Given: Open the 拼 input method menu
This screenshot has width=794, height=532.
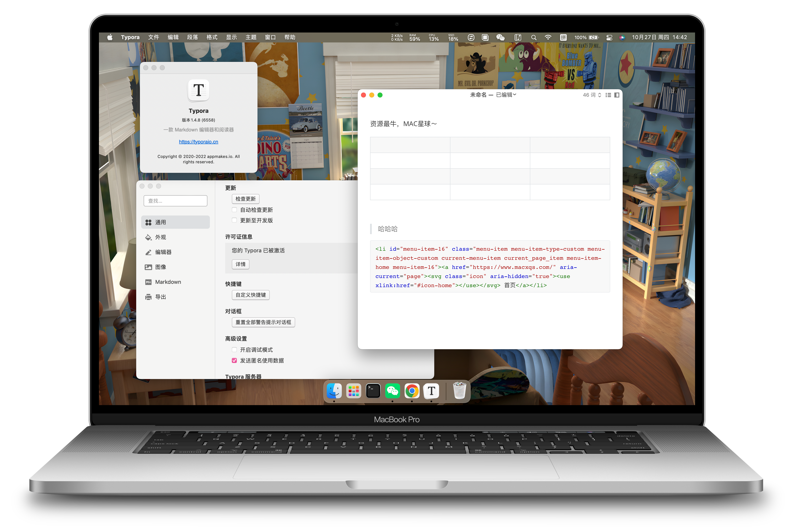Looking at the screenshot, I should tap(563, 37).
